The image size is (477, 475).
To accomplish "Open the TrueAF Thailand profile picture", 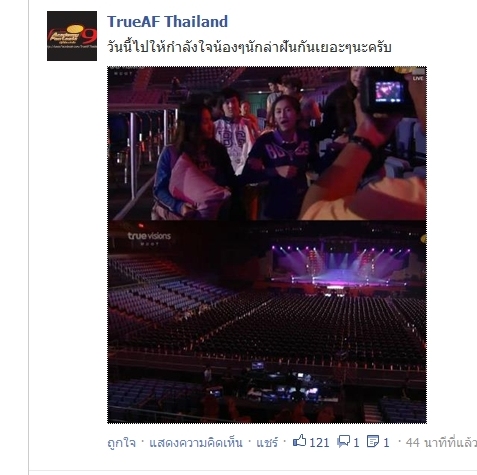I will click(x=72, y=36).
